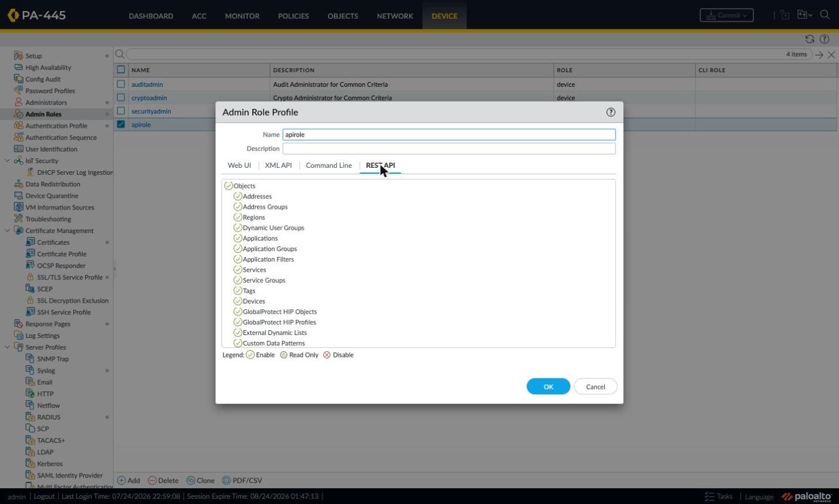
Task: Open the Authentication Sequence icon
Action: tap(19, 137)
